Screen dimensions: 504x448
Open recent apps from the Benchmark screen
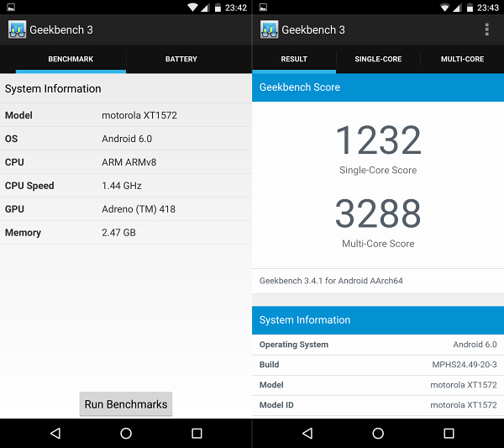click(197, 433)
